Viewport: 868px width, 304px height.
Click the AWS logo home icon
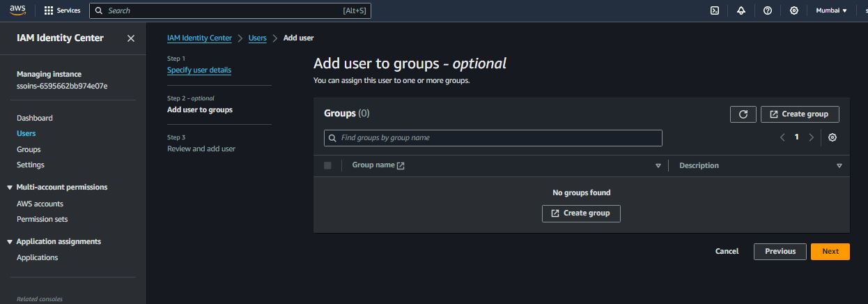[17, 10]
